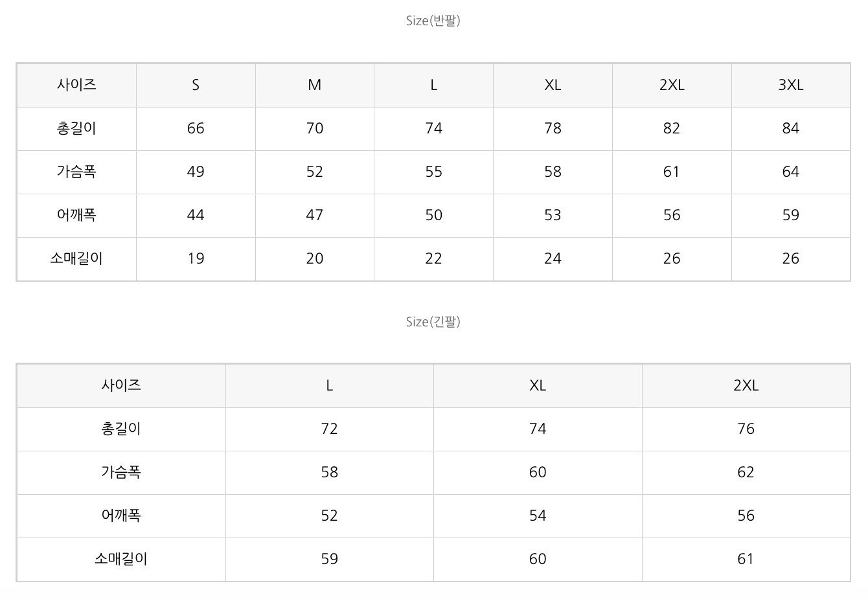The image size is (868, 601).
Task: Click short-sleeve sleeve length value 22
Action: [433, 258]
